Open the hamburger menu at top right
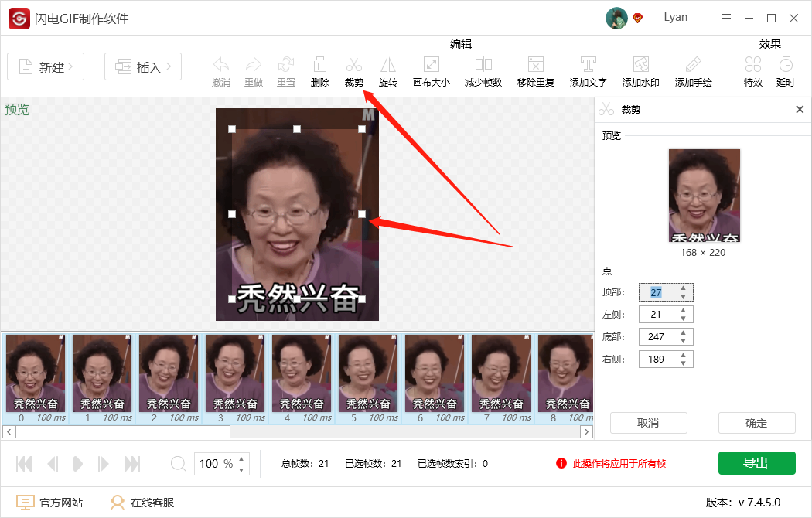The height and width of the screenshot is (518, 812). pos(725,17)
